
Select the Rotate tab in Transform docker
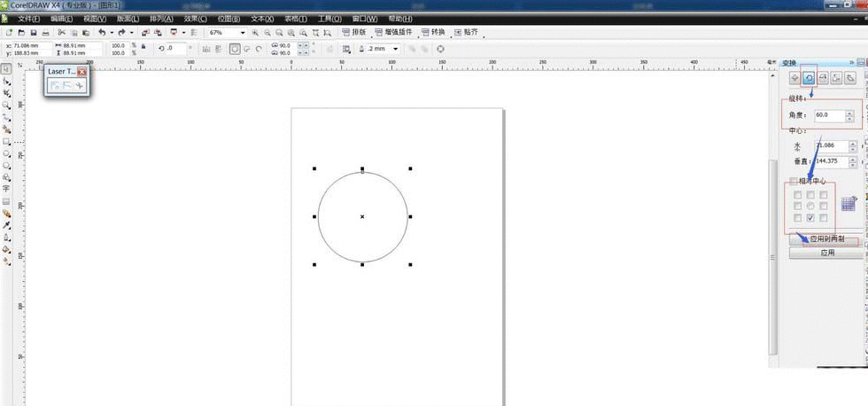[809, 79]
